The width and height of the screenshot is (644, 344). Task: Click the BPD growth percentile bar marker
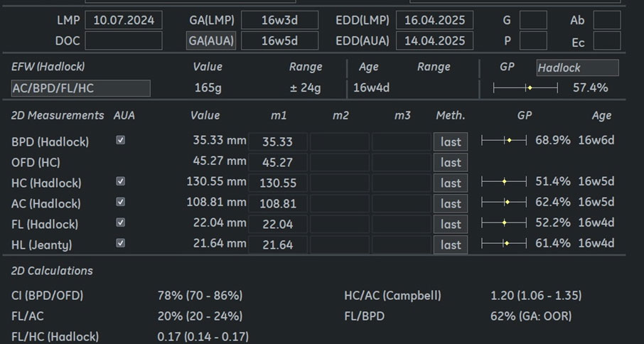(x=509, y=141)
